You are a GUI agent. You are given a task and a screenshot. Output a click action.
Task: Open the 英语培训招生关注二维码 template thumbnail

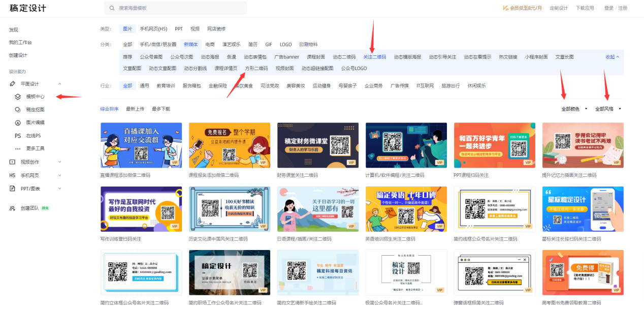(406, 209)
